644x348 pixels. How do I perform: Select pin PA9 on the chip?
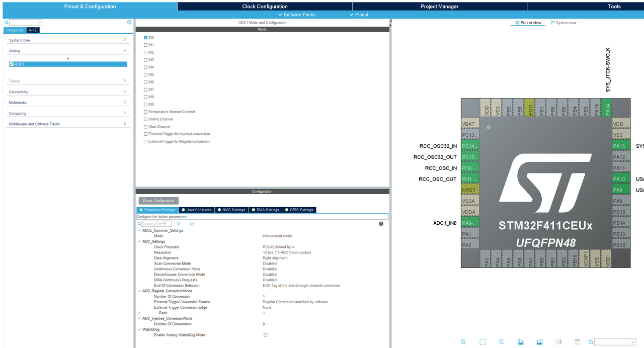tap(621, 190)
